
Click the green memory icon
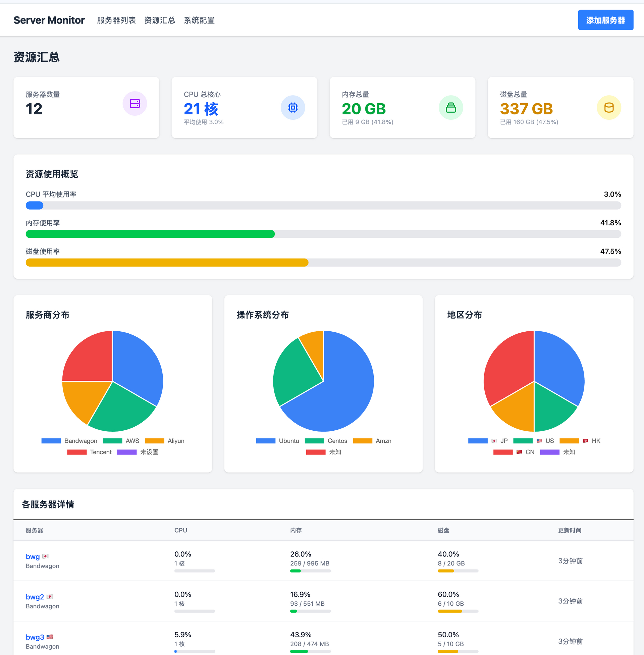(x=450, y=108)
